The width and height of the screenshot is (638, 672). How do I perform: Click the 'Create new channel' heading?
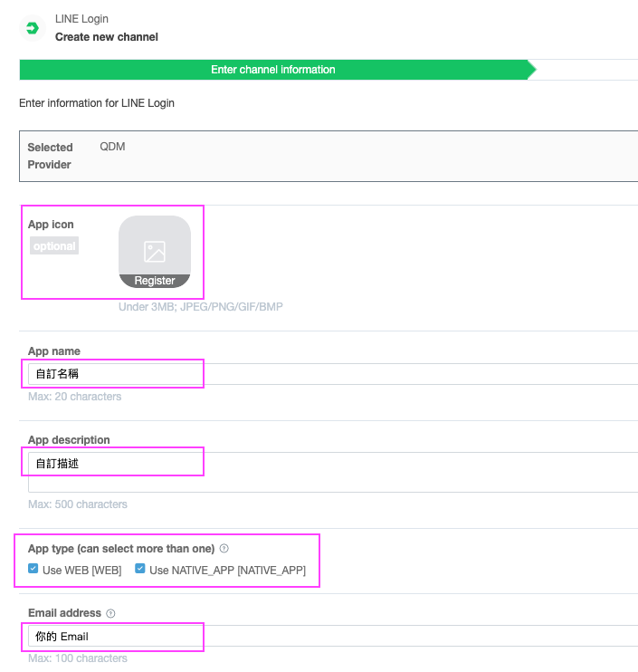click(107, 37)
